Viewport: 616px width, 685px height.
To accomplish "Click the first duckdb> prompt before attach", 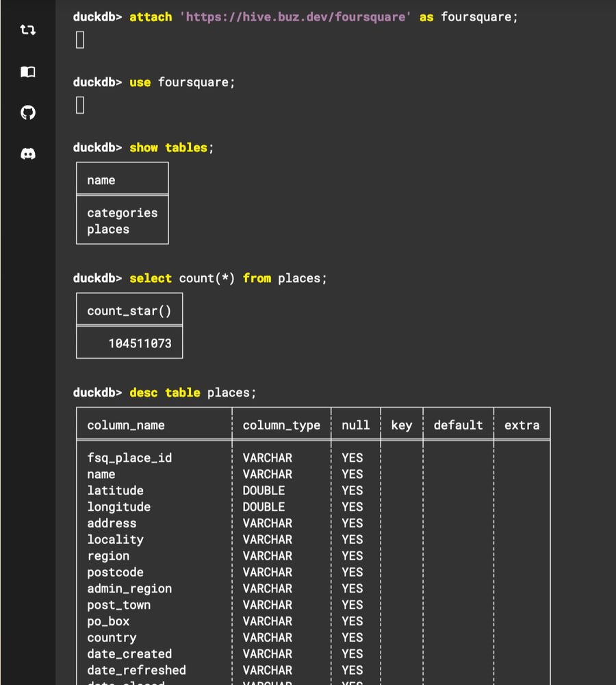I will click(x=97, y=17).
